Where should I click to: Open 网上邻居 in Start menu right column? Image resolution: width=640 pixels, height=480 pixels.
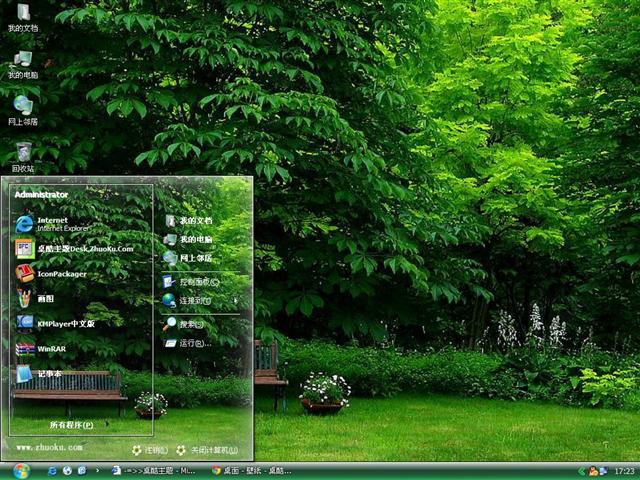pos(188,258)
